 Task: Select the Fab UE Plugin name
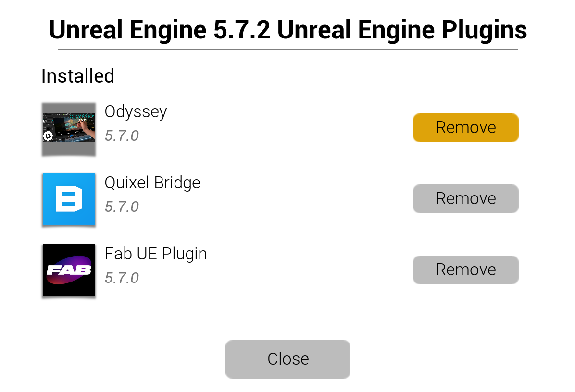tap(156, 254)
